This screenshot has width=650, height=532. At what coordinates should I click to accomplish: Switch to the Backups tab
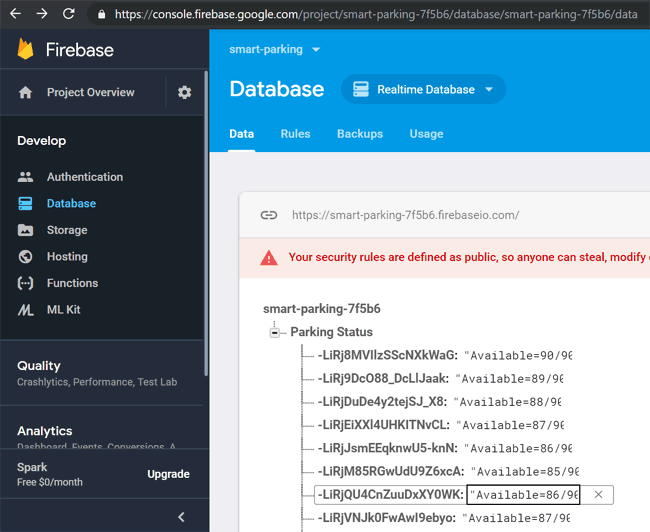[x=359, y=134]
